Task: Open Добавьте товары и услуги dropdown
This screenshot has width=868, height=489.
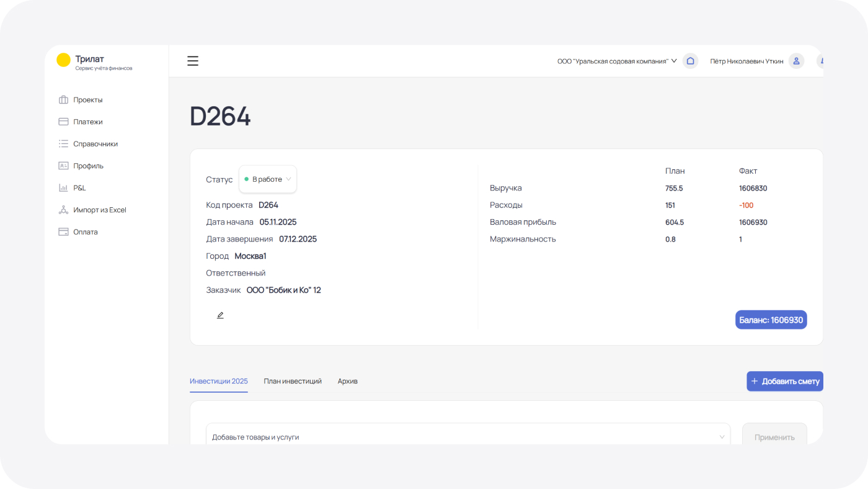Action: click(x=468, y=437)
